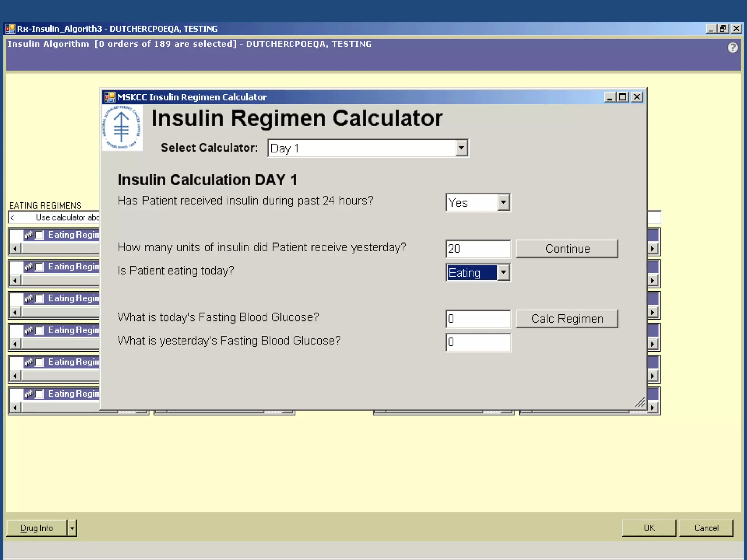Check the second Eating Regimen checkbox
The width and height of the screenshot is (747, 560).
(x=39, y=267)
